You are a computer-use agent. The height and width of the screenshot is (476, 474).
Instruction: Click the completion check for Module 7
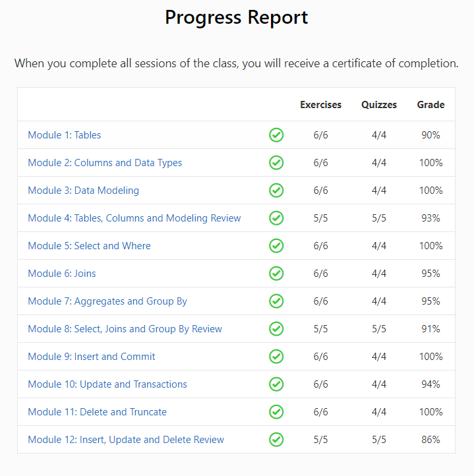276,301
